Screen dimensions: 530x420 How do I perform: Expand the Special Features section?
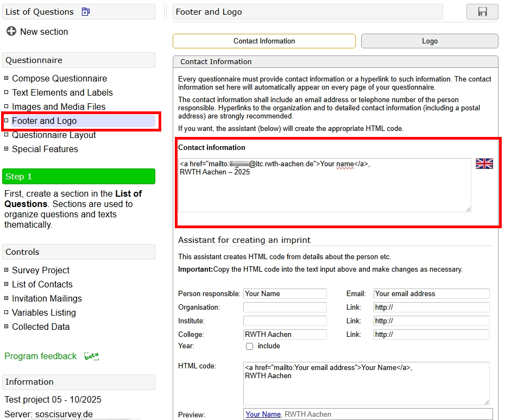[x=8, y=149]
